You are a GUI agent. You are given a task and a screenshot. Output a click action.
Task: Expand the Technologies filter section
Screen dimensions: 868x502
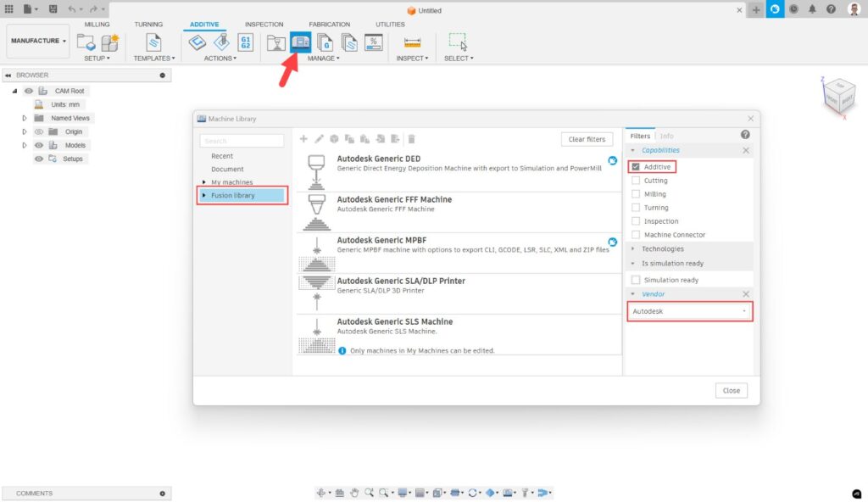coord(632,248)
